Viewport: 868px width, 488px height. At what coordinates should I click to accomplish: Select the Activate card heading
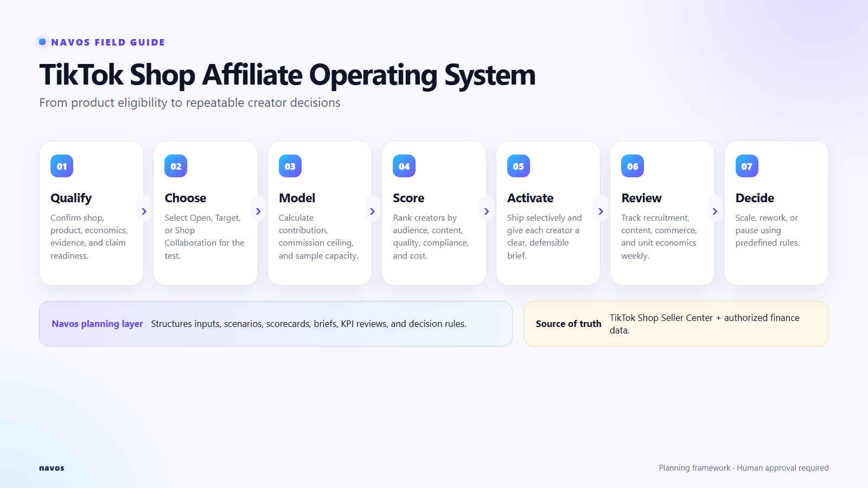531,198
